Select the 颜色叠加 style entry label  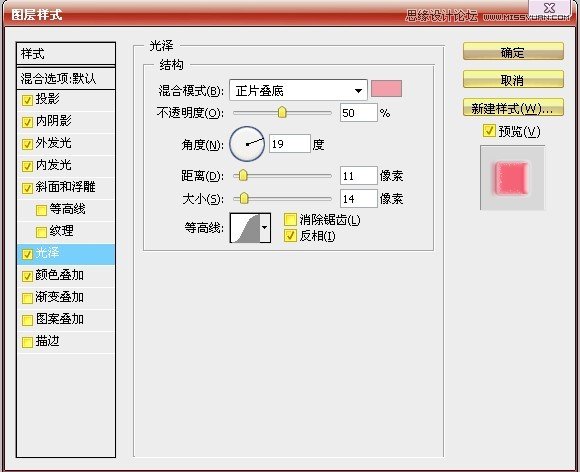click(x=60, y=275)
